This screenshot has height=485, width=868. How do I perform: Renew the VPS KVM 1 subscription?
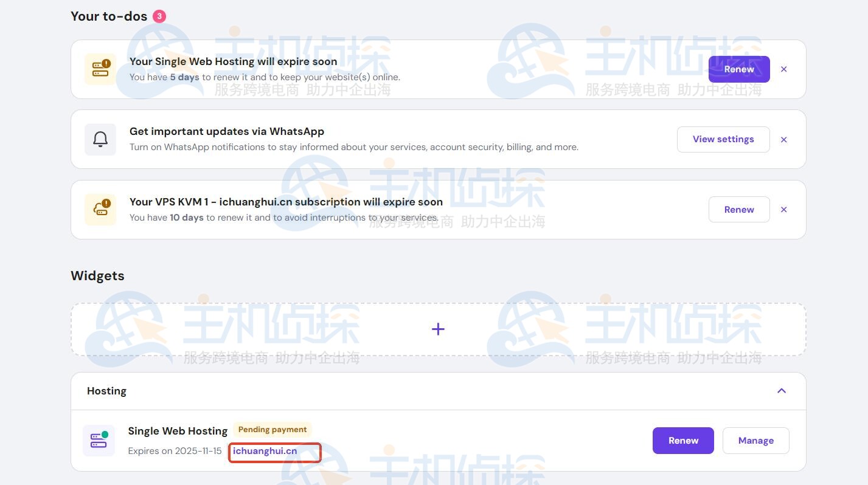[x=739, y=210]
